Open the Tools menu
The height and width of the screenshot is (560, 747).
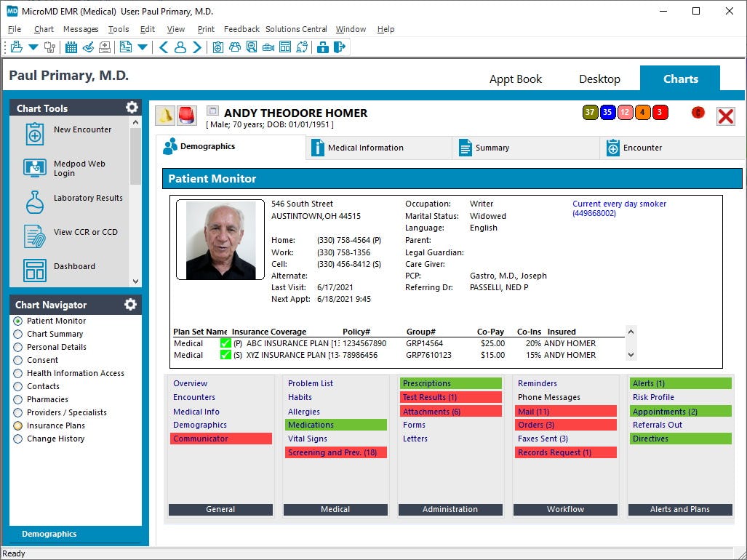point(119,29)
